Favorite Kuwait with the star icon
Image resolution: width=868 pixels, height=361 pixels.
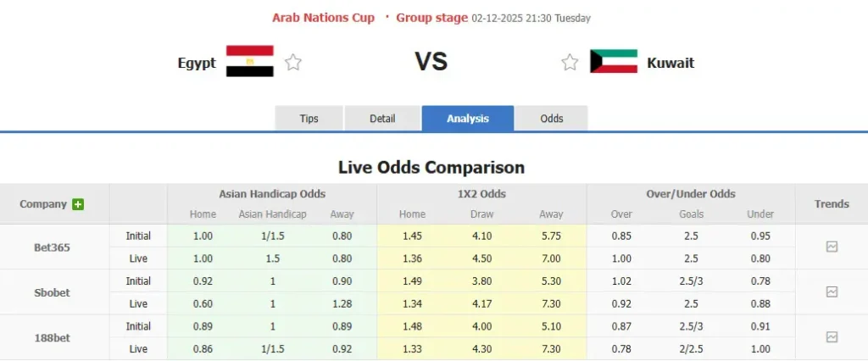570,62
